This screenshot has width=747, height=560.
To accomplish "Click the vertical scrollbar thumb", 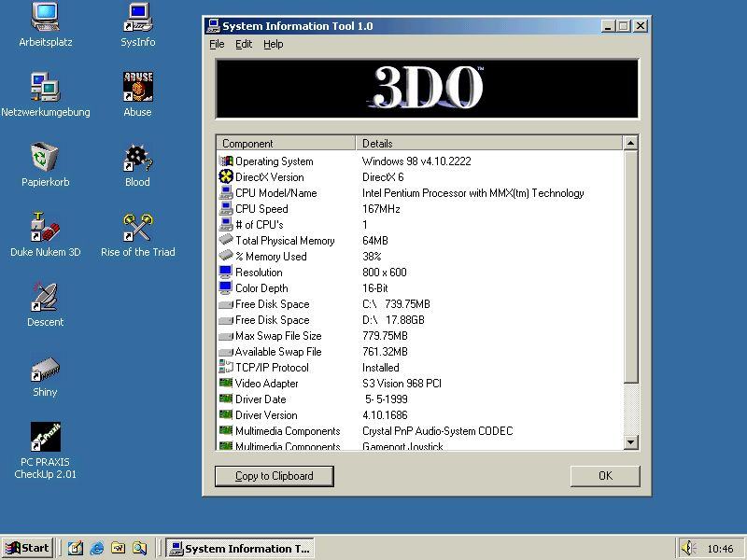I will click(631, 267).
